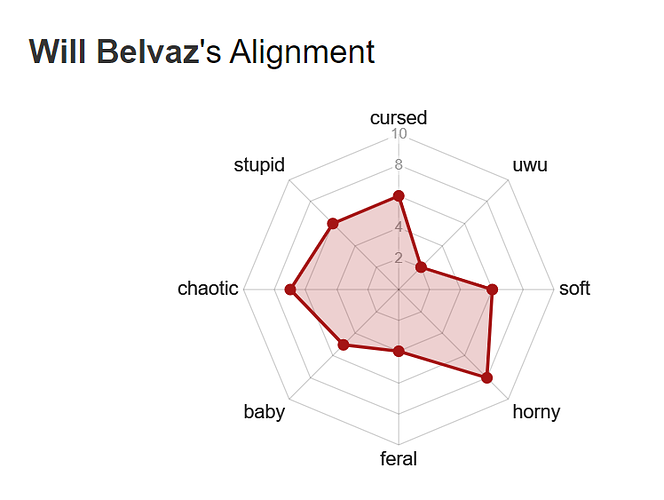Select the feral data point marker
Image resolution: width=664 pixels, height=500 pixels.
click(399, 351)
